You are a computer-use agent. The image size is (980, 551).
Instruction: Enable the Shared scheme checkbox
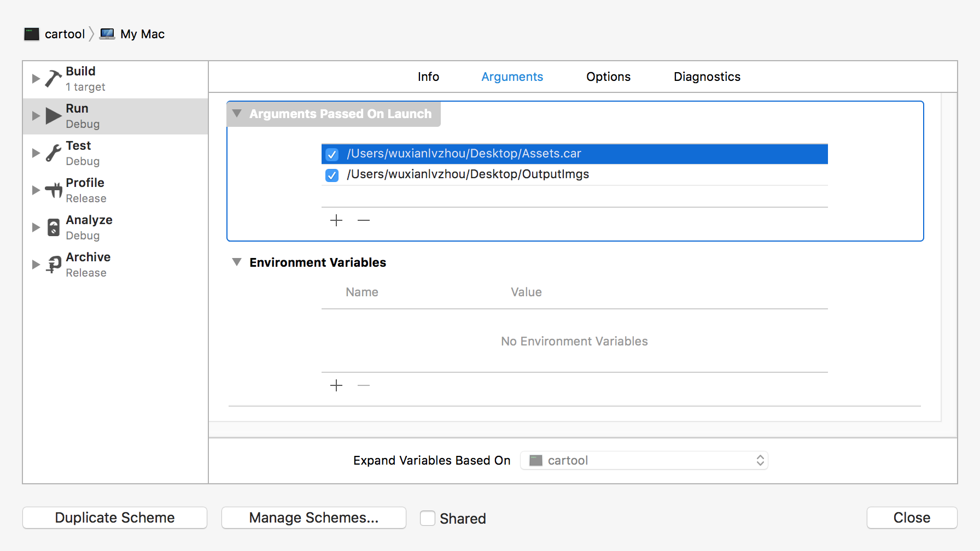428,518
